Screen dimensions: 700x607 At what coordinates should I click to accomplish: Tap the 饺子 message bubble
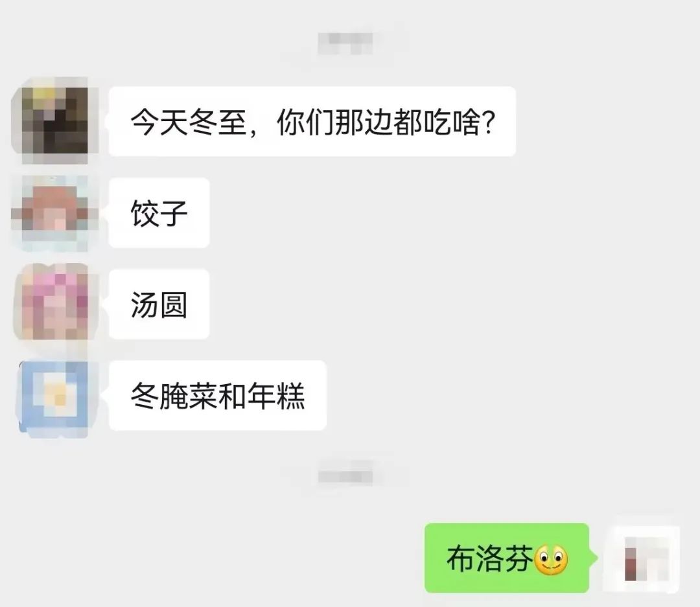(x=159, y=213)
